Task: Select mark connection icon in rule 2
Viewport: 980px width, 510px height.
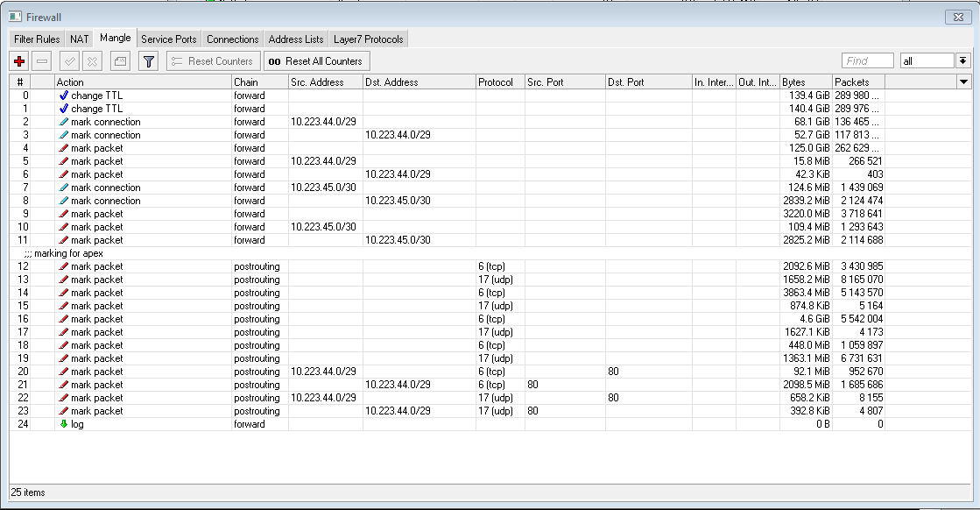Action: click(63, 122)
